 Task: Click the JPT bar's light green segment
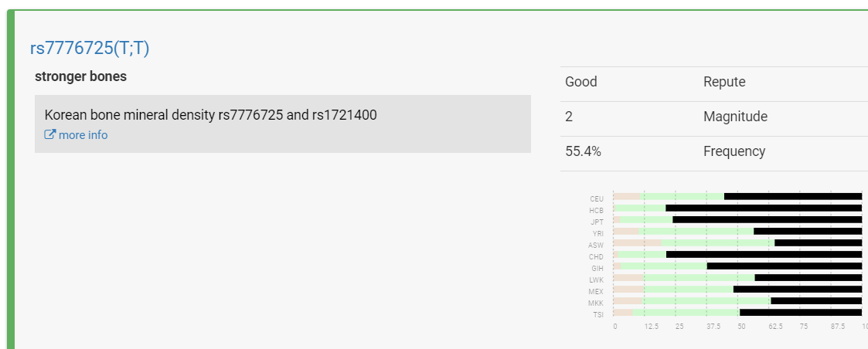(646, 220)
